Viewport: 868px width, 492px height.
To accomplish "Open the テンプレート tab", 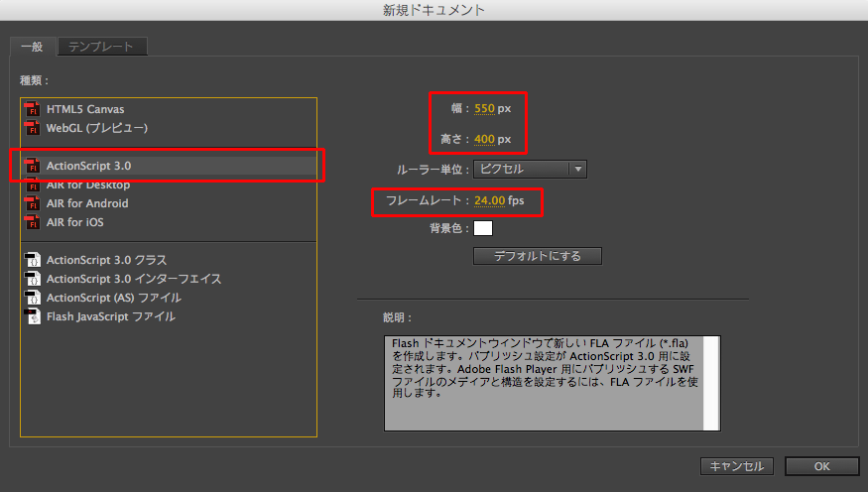I will point(101,47).
